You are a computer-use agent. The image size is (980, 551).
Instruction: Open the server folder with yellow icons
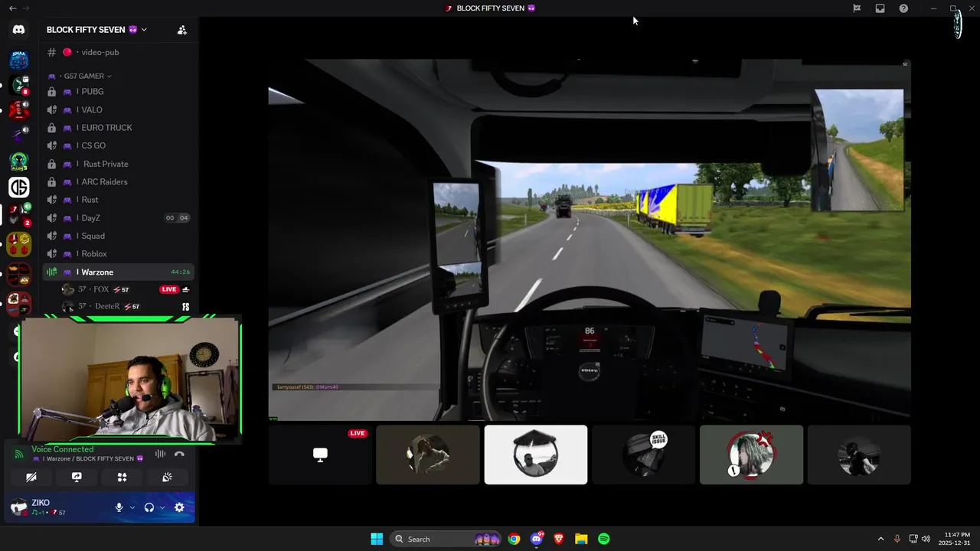[x=19, y=244]
